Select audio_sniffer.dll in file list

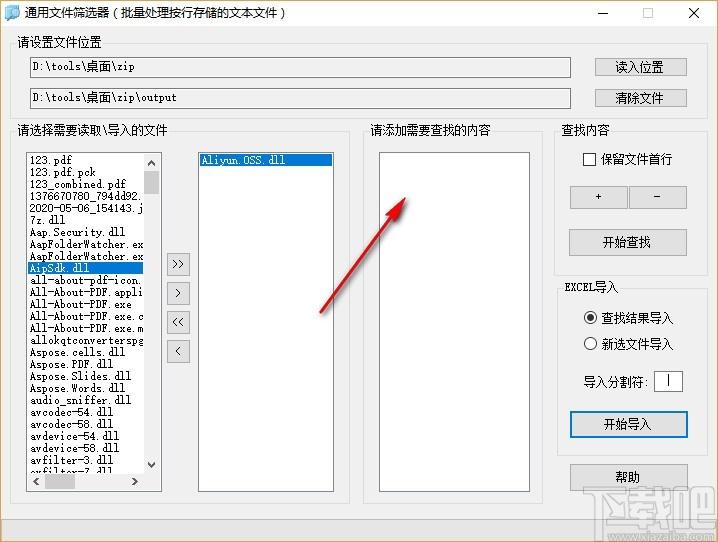(86, 400)
